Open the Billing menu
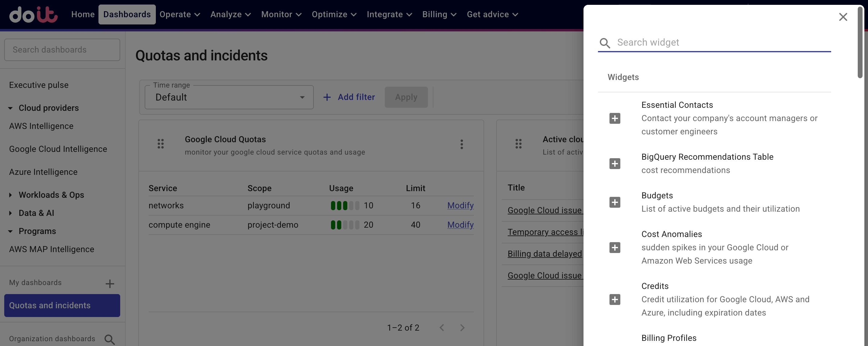 tap(439, 14)
